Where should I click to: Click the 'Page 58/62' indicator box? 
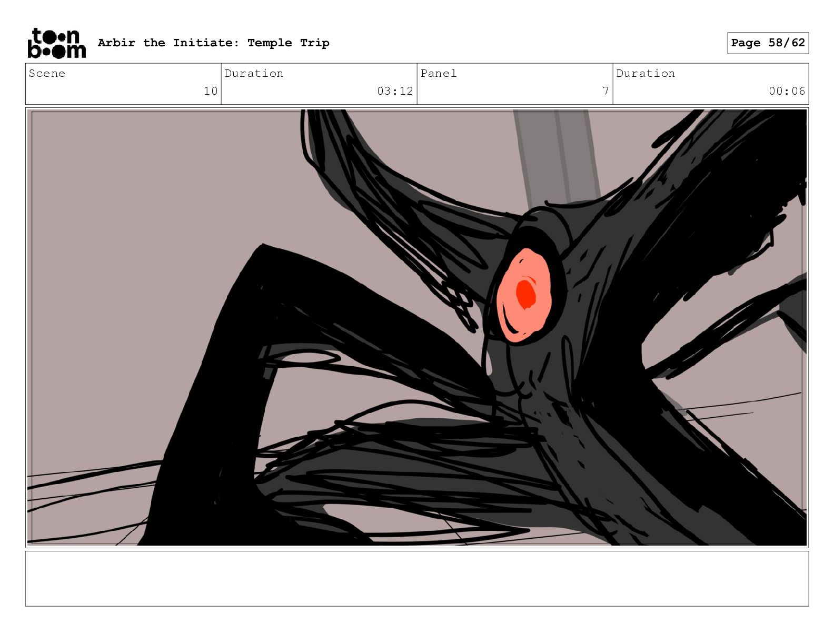click(768, 43)
